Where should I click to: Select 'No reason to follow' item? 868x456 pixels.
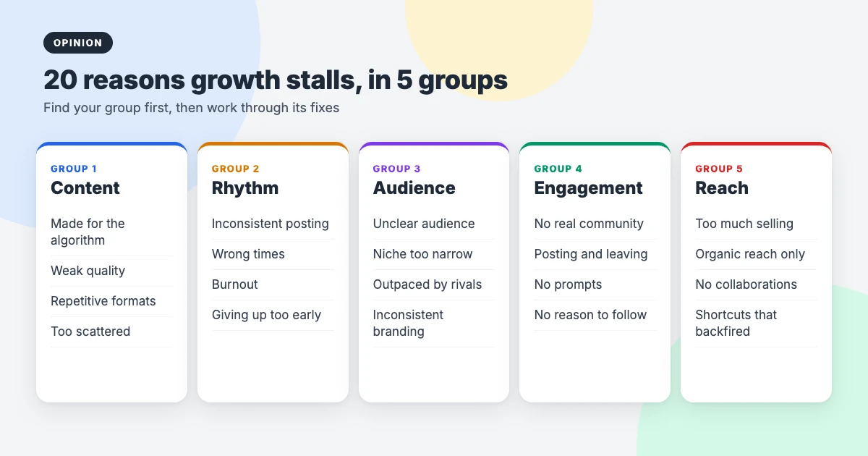[595, 315]
